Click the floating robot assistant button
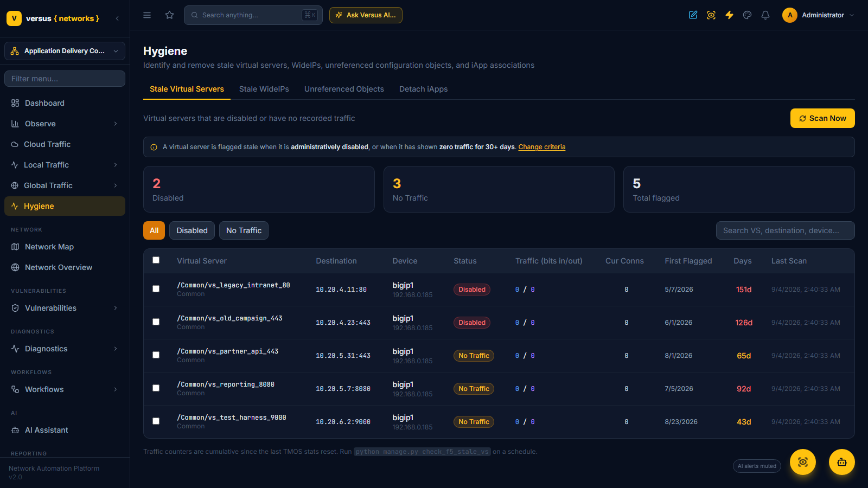This screenshot has height=488, width=868. coord(842,462)
